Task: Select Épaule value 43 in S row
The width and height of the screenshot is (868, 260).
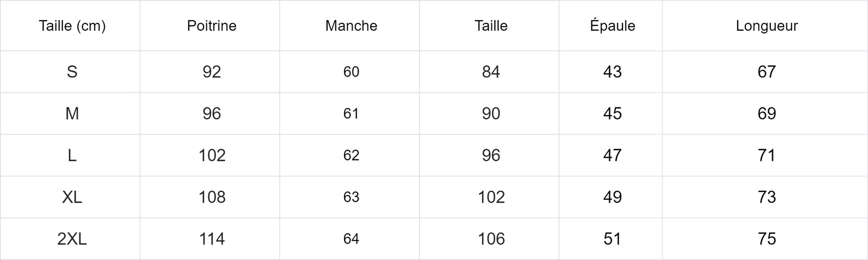Action: pos(612,72)
